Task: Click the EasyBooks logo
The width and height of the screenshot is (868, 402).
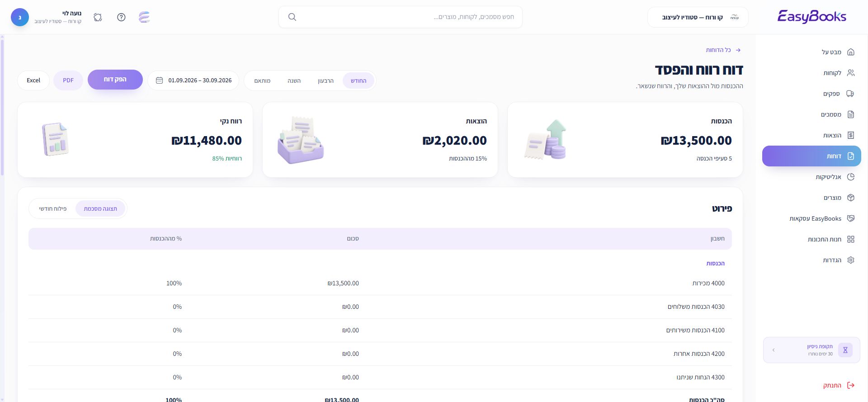Action: tap(811, 17)
